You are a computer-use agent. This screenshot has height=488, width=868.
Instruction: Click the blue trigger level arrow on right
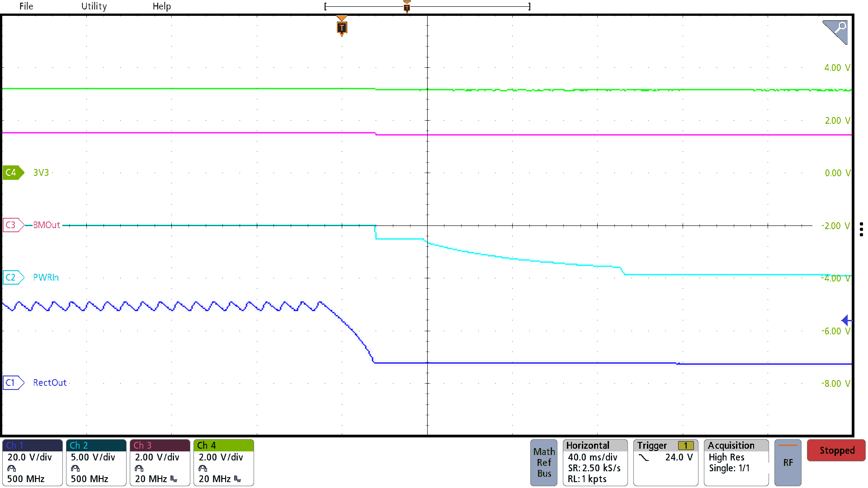coord(846,320)
